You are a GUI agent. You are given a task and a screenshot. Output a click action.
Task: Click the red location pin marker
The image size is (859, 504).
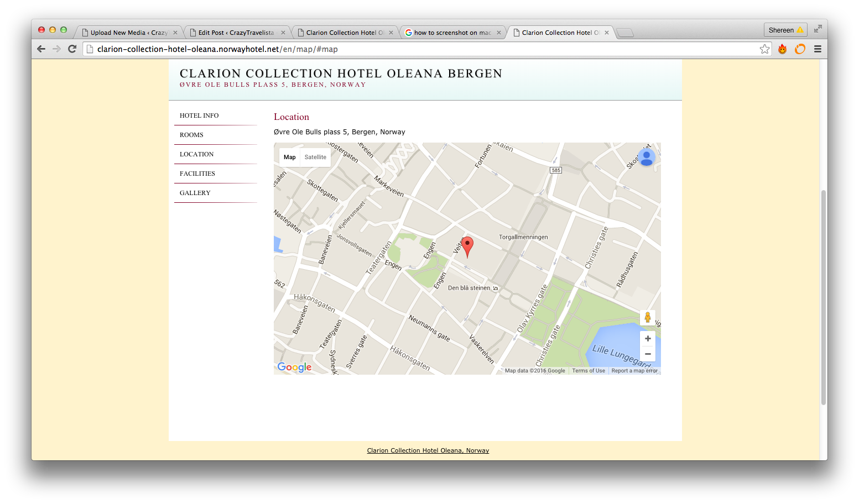click(467, 246)
